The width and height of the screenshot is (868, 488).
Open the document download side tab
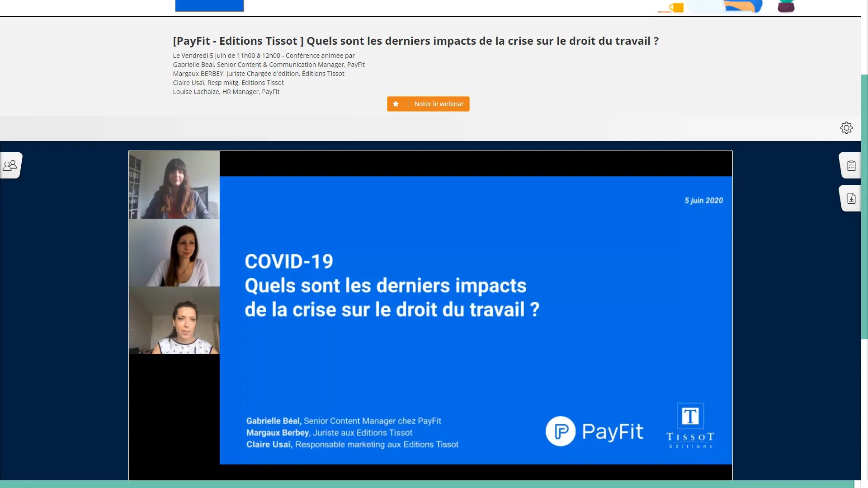tap(851, 198)
